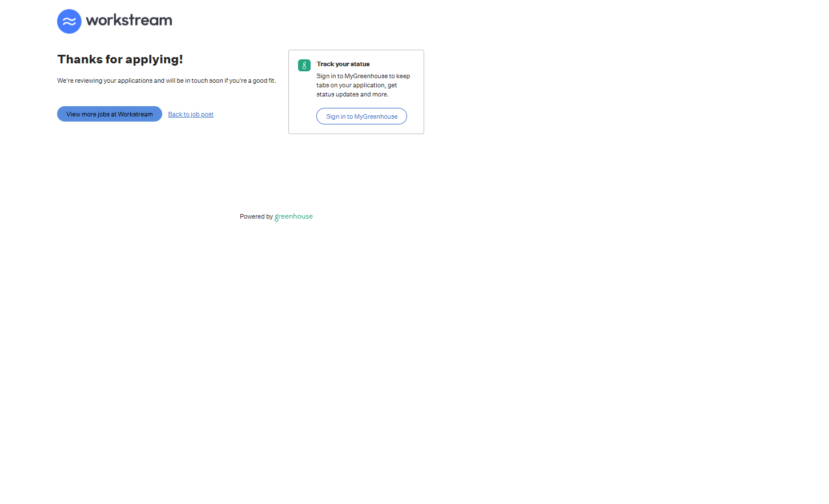
Task: Click the word "MyGreenhouse" in the outlined button
Action: pos(376,117)
